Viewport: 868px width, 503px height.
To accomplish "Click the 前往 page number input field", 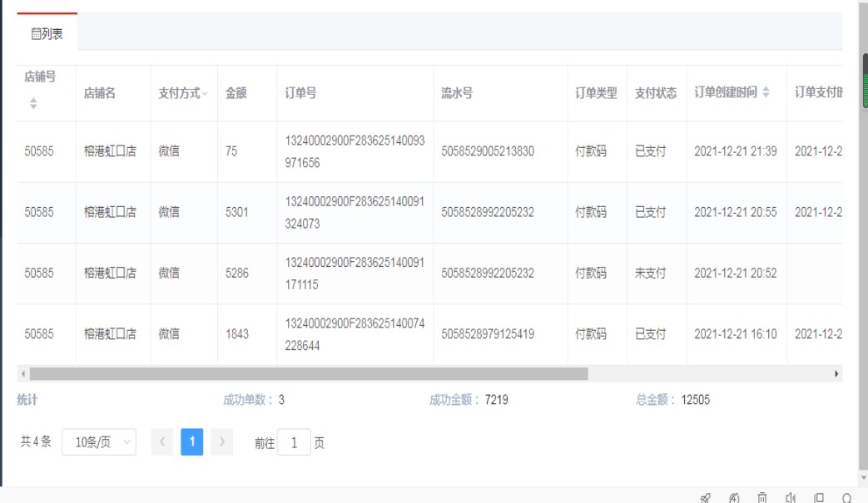I will 294,443.
